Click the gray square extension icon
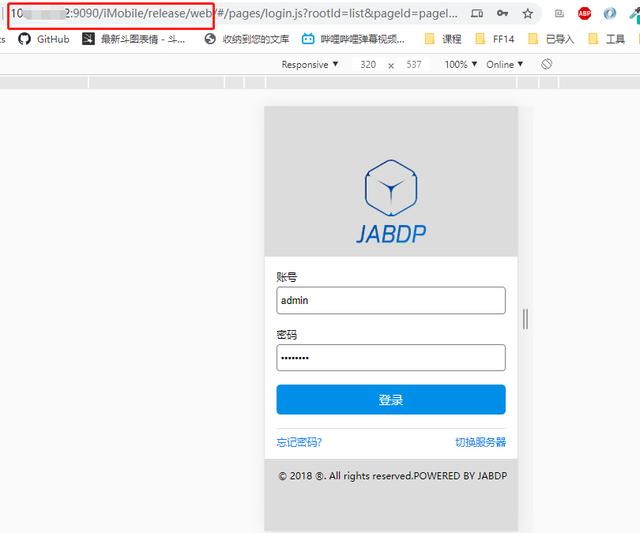This screenshot has height=533, width=640. pyautogui.click(x=559, y=13)
